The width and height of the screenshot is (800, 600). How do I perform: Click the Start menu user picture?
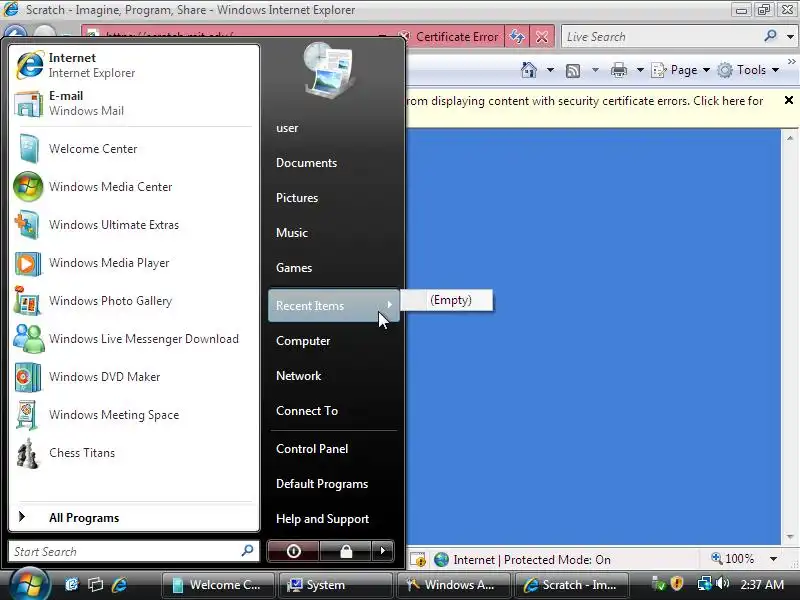(329, 70)
